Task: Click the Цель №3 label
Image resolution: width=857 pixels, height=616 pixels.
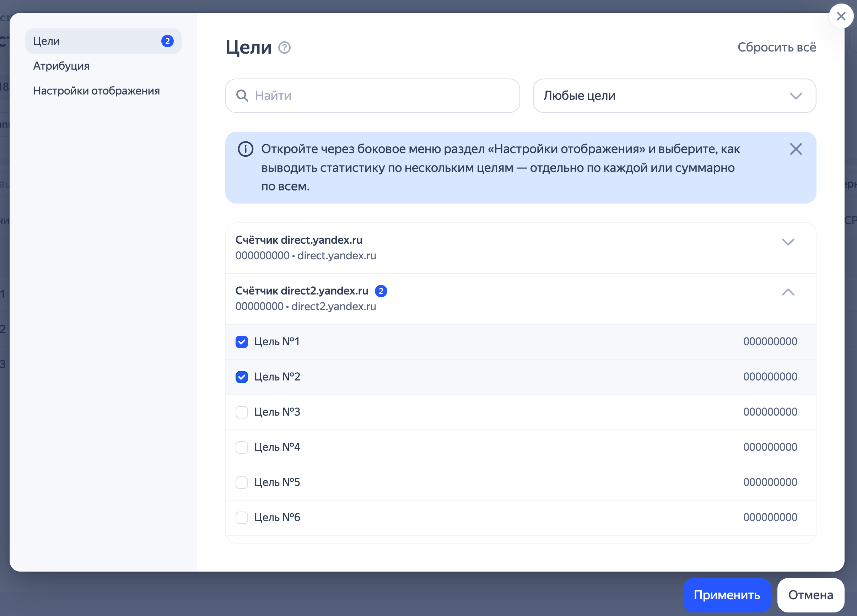Action: [x=277, y=412]
